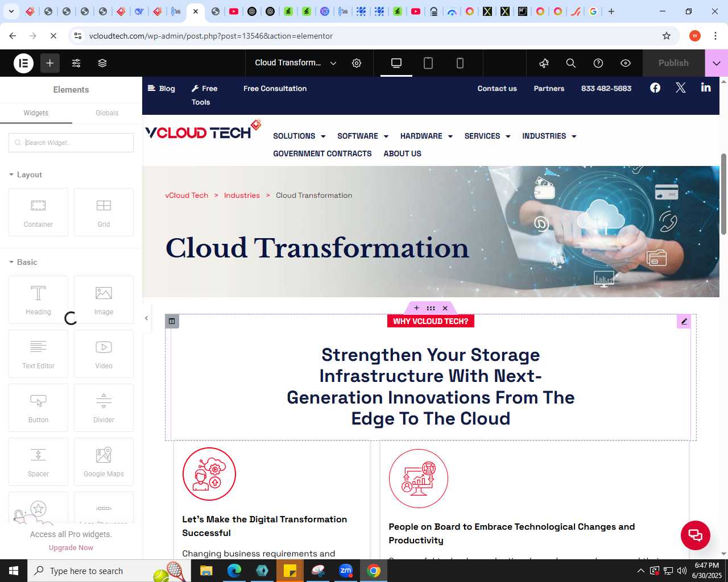The image size is (728, 582).
Task: Click the column edit handle icon
Action: point(172,321)
